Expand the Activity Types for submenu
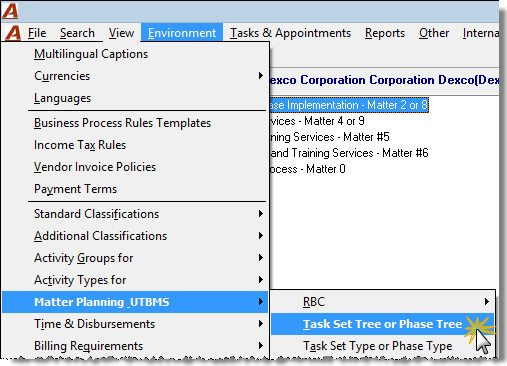507x366 pixels. [x=135, y=280]
